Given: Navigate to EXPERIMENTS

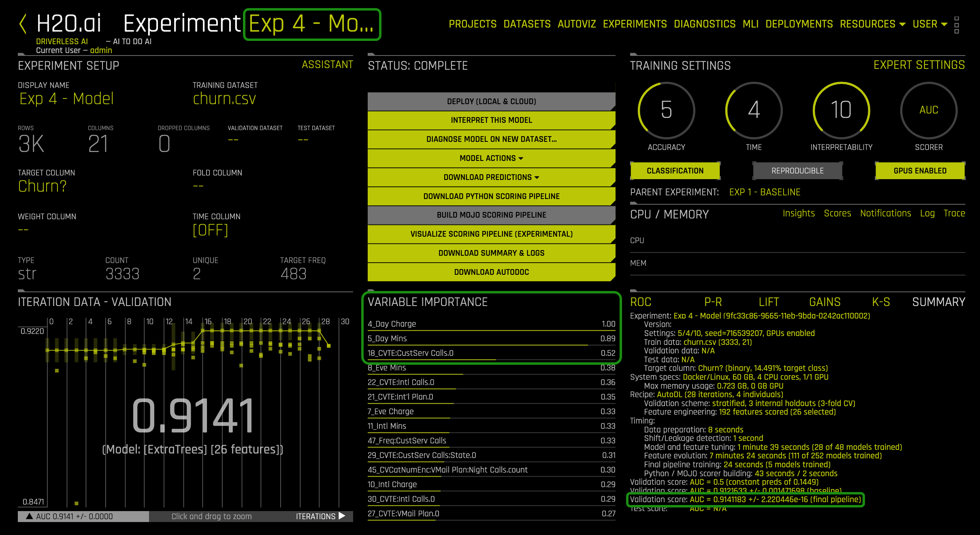Looking at the screenshot, I should pyautogui.click(x=635, y=24).
